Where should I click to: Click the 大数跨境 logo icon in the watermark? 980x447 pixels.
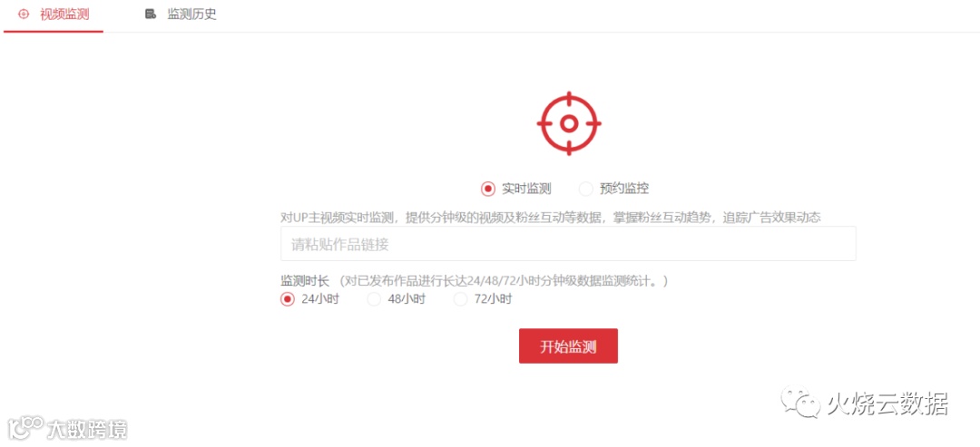[x=25, y=428]
